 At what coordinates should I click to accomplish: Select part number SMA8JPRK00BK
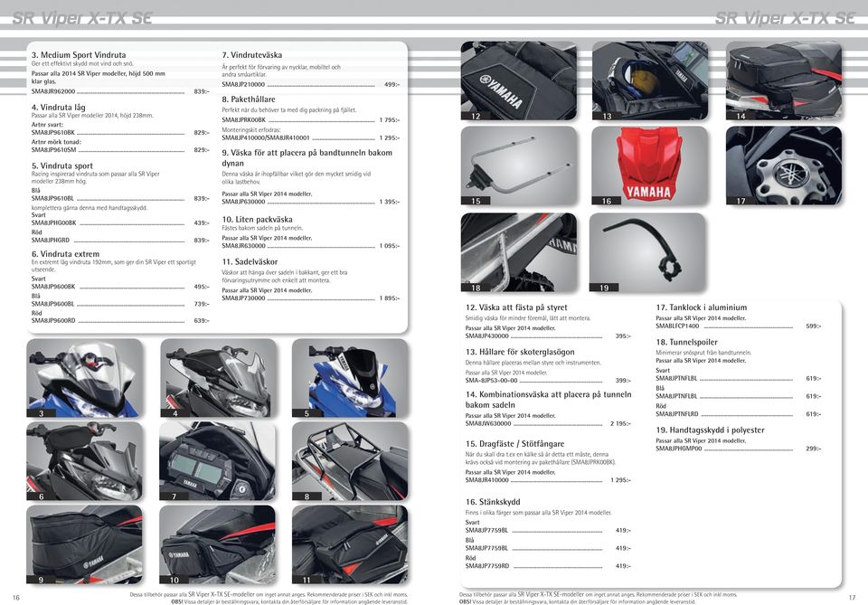[243, 120]
